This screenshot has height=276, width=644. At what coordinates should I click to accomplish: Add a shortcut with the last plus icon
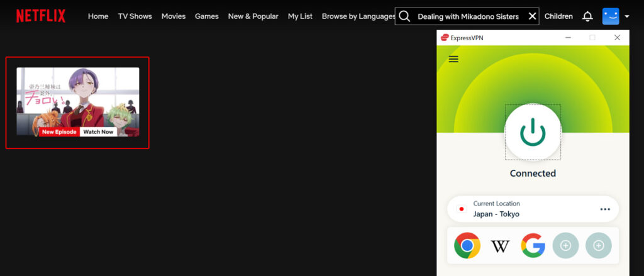click(599, 246)
